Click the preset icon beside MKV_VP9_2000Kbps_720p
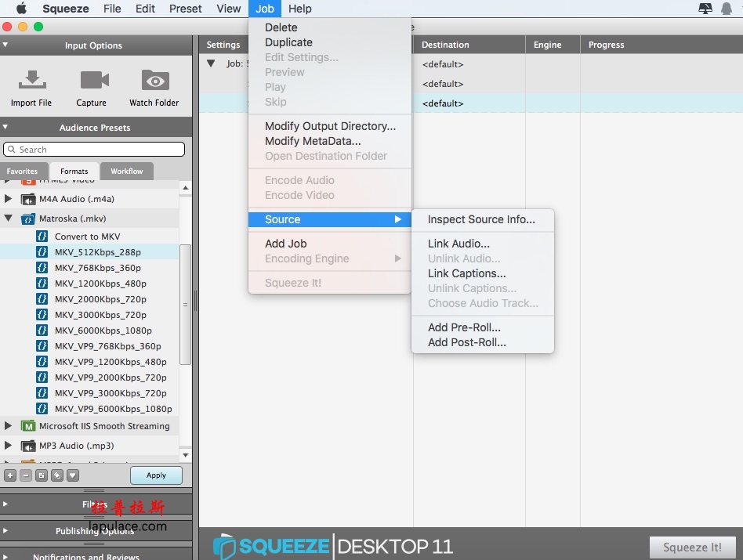Screen dimensions: 743x560 point(42,377)
